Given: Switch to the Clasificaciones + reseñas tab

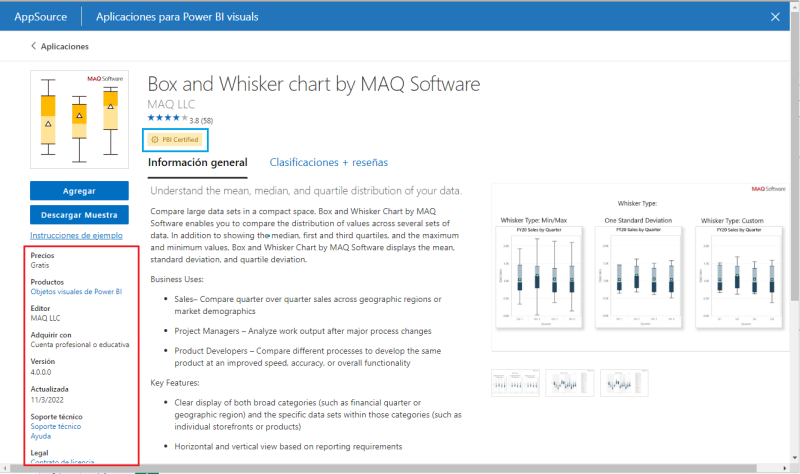Looking at the screenshot, I should [329, 162].
